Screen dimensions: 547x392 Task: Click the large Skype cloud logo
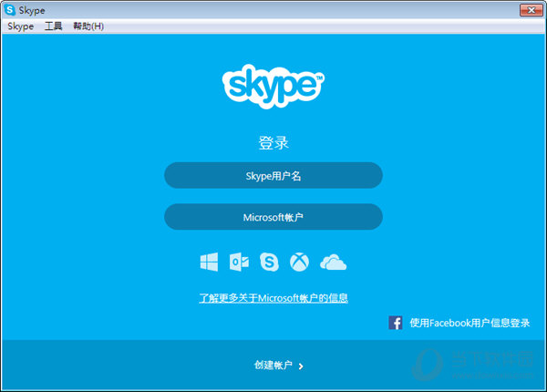[x=273, y=86]
